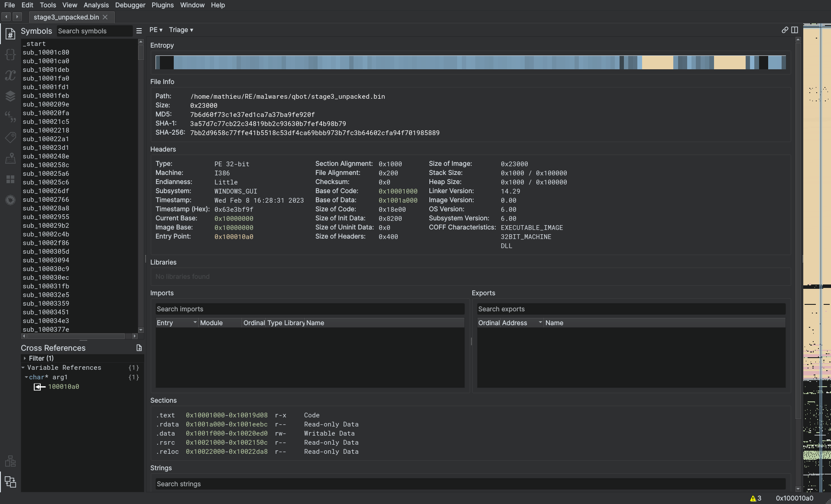This screenshot has width=831, height=504.
Task: Open the PE view type dropdown
Action: tap(156, 30)
